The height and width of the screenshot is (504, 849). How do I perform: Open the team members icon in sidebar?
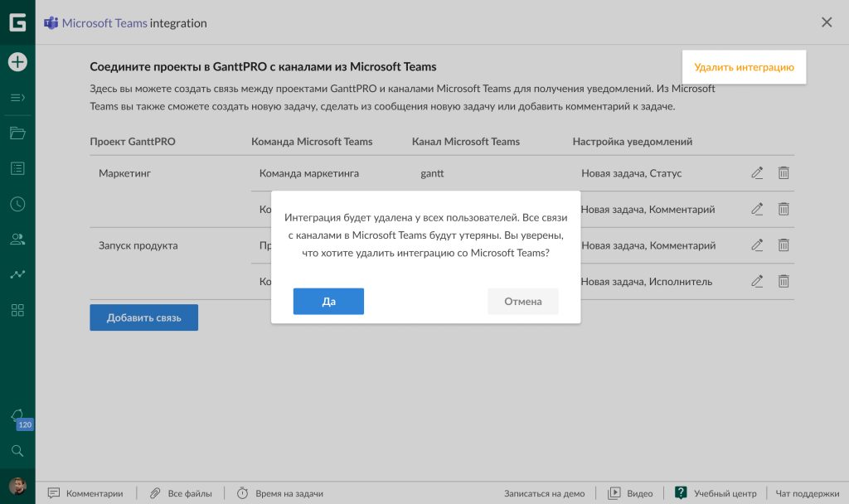pos(17,239)
